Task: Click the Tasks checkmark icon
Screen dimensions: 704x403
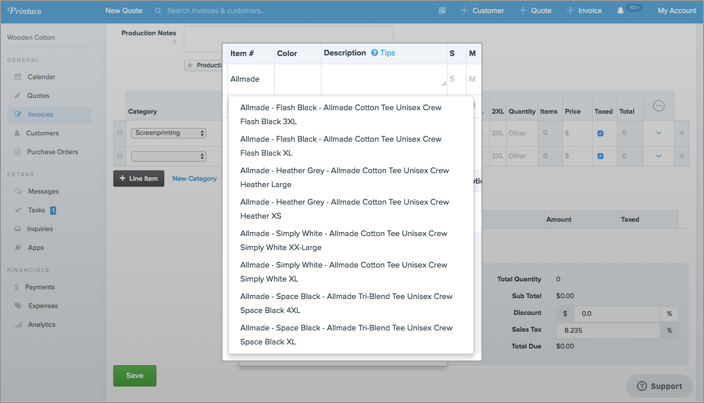Action: [x=18, y=210]
